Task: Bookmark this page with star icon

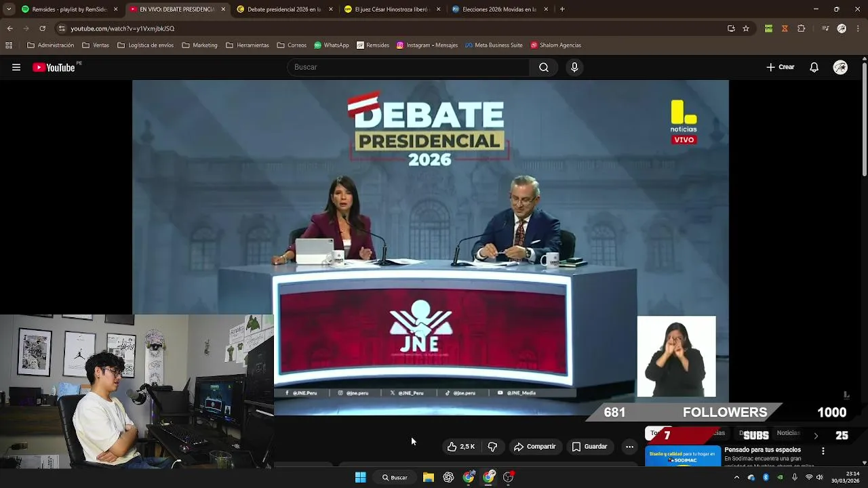Action: [x=746, y=28]
